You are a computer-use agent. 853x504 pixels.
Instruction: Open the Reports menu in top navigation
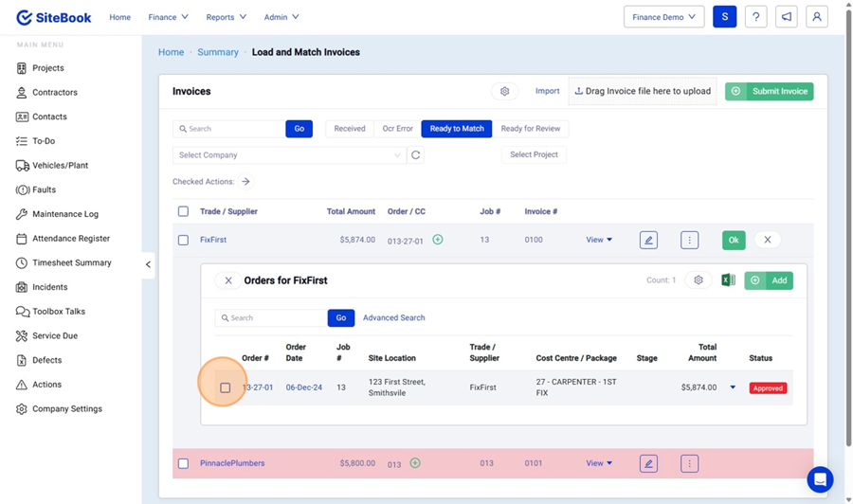(226, 17)
